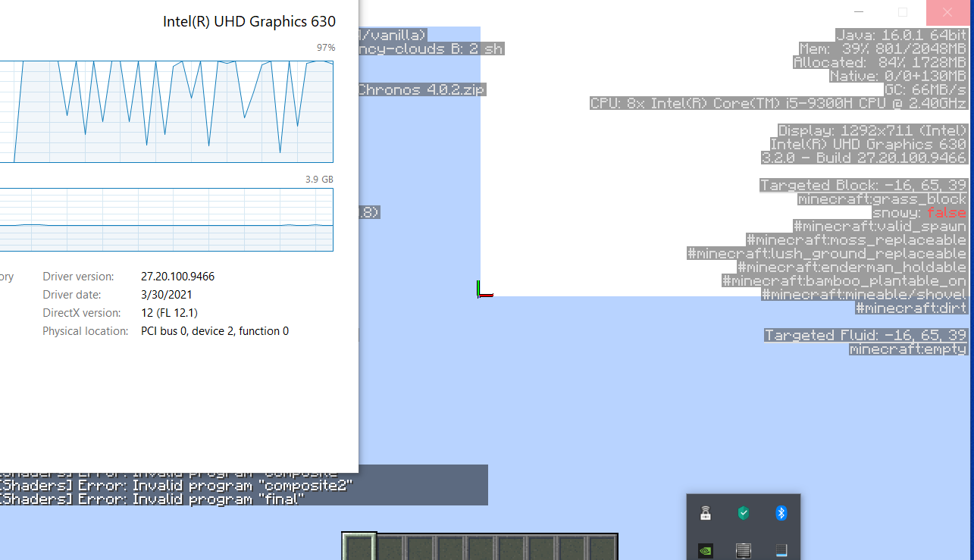Click the 'Driver version:' label
The width and height of the screenshot is (974, 560).
78,277
